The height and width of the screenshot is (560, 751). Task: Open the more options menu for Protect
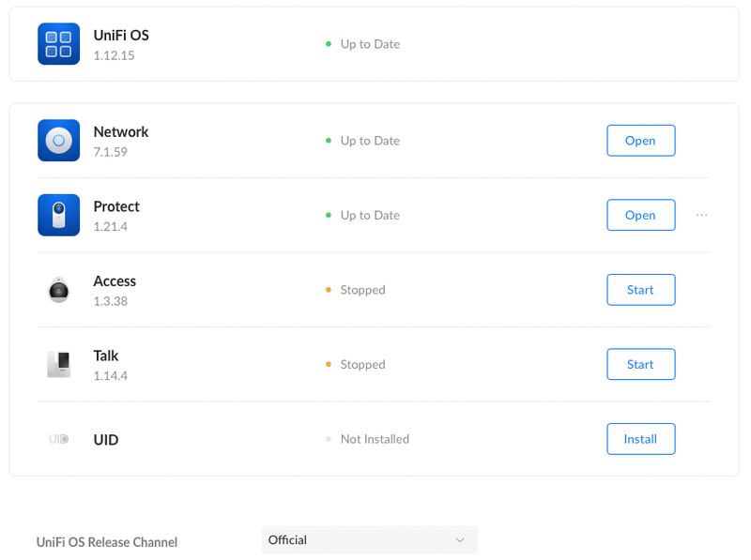pyautogui.click(x=701, y=215)
